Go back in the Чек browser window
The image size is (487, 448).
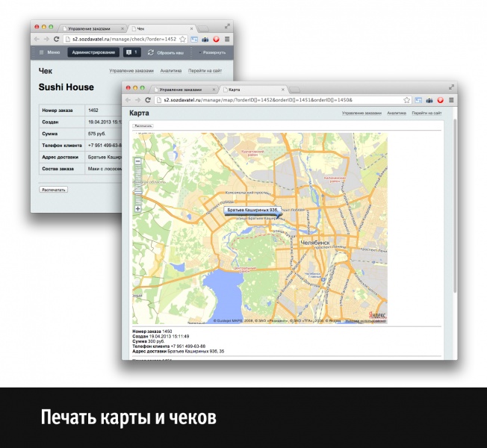tap(37, 39)
